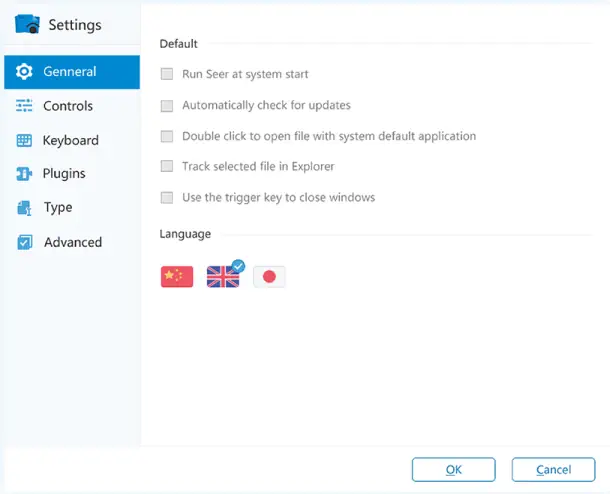Click the Seer folder logo icon
Image resolution: width=610 pixels, height=494 pixels.
[27, 24]
